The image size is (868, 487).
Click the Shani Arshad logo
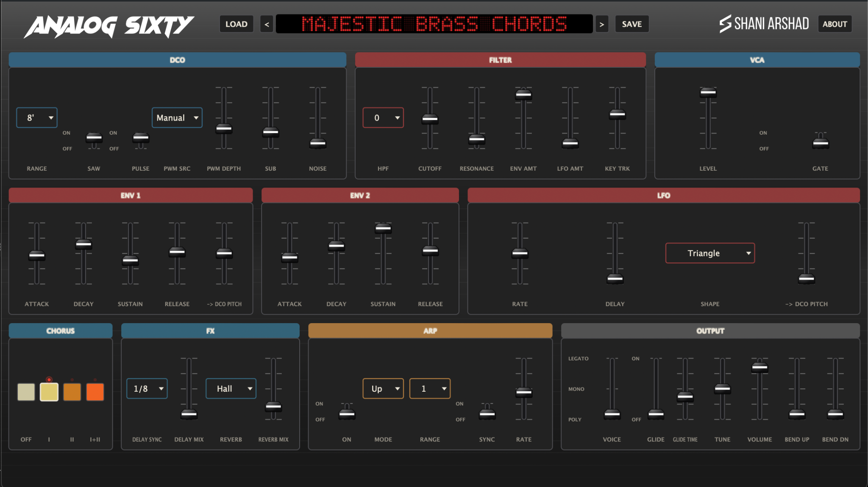tap(764, 24)
